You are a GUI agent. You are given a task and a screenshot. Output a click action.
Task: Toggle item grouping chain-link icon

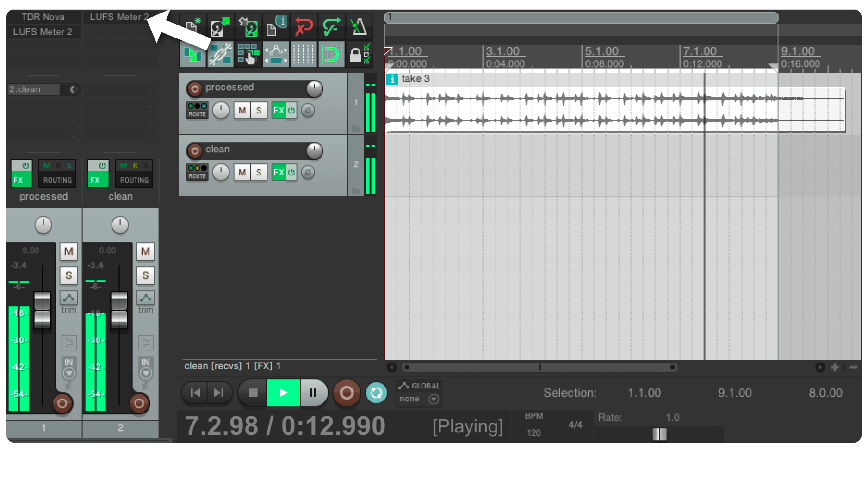point(220,54)
